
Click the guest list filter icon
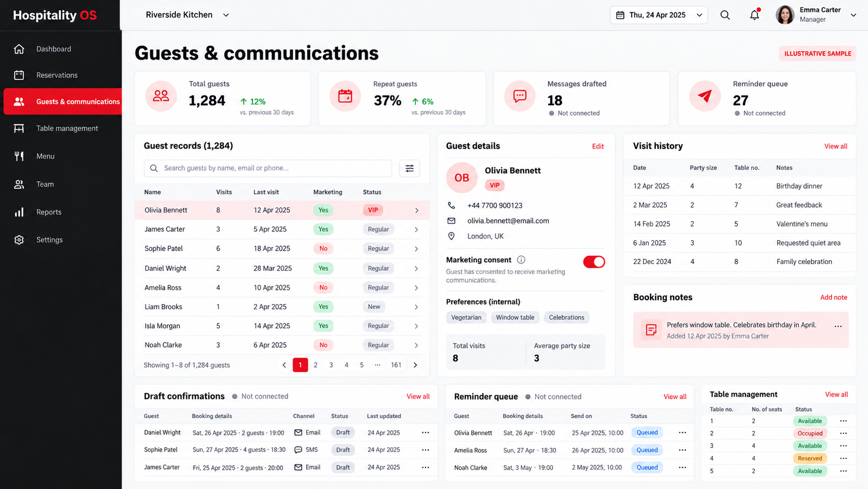pyautogui.click(x=410, y=168)
